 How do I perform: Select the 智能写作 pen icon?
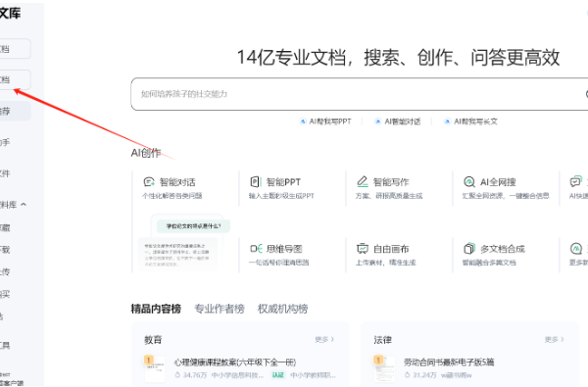pyautogui.click(x=363, y=182)
